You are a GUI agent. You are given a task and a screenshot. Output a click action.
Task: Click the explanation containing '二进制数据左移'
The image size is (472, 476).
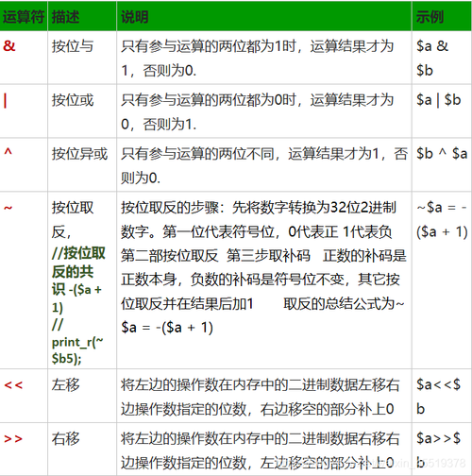point(260,397)
